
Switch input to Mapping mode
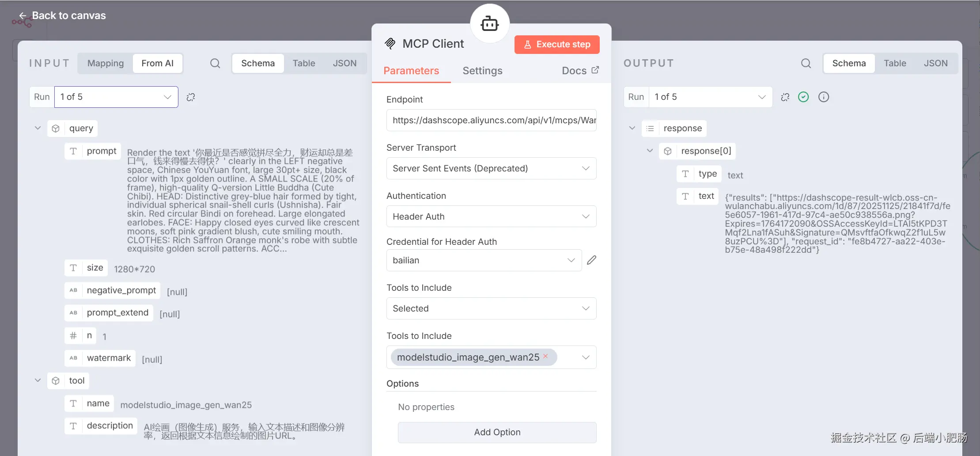click(x=106, y=63)
